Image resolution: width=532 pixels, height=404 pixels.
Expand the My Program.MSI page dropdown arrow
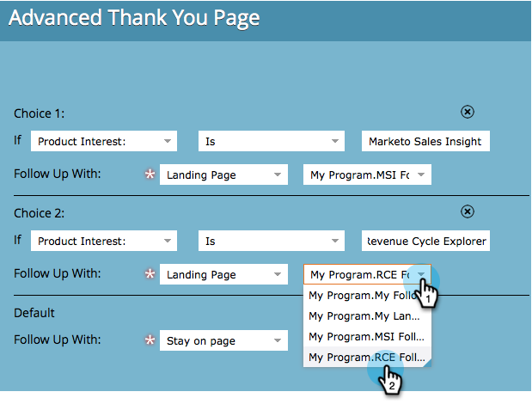421,174
